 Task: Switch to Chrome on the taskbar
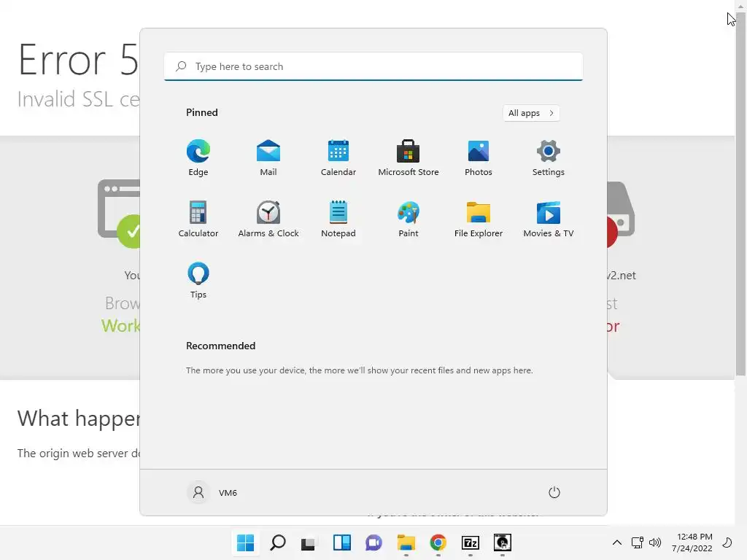tap(438, 542)
